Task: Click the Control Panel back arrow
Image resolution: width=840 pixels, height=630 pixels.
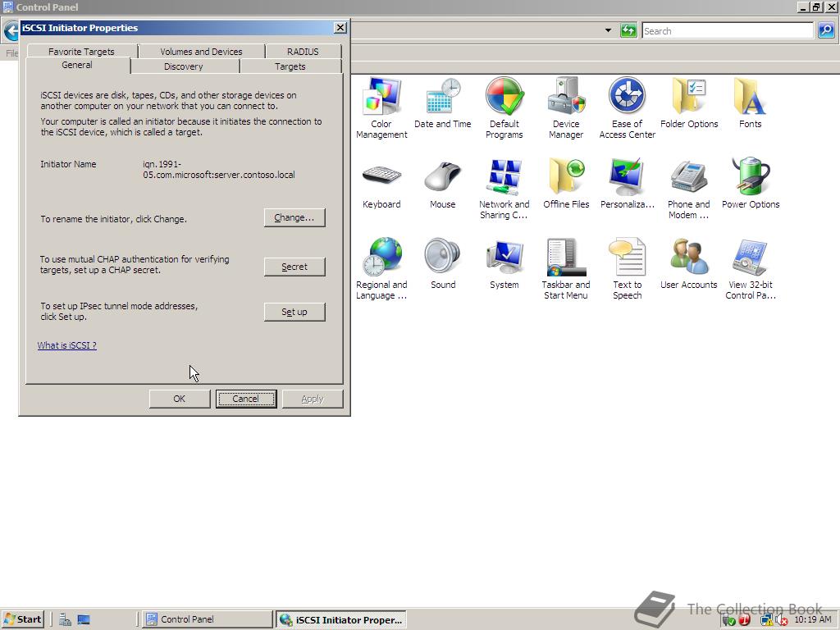Action: click(x=10, y=31)
